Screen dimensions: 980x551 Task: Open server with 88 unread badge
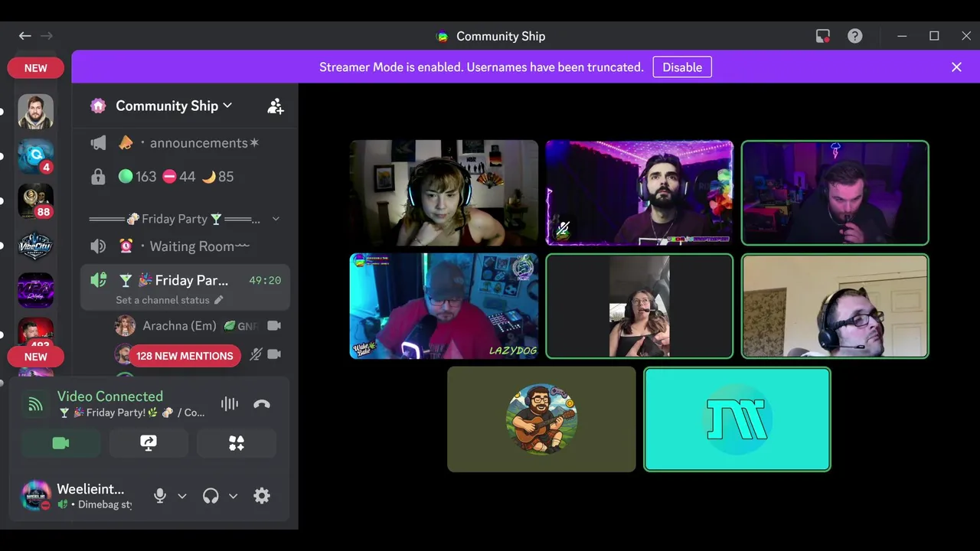35,201
